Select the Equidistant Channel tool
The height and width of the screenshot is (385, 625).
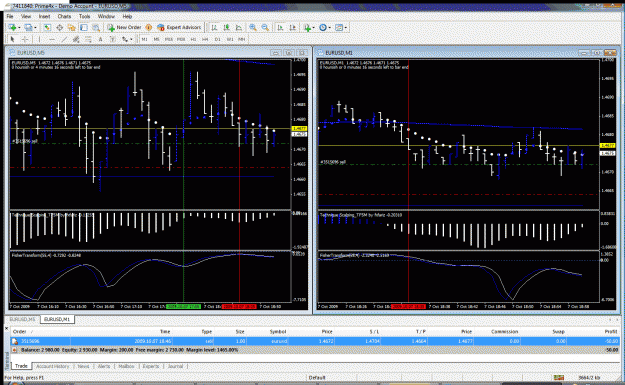(75, 39)
